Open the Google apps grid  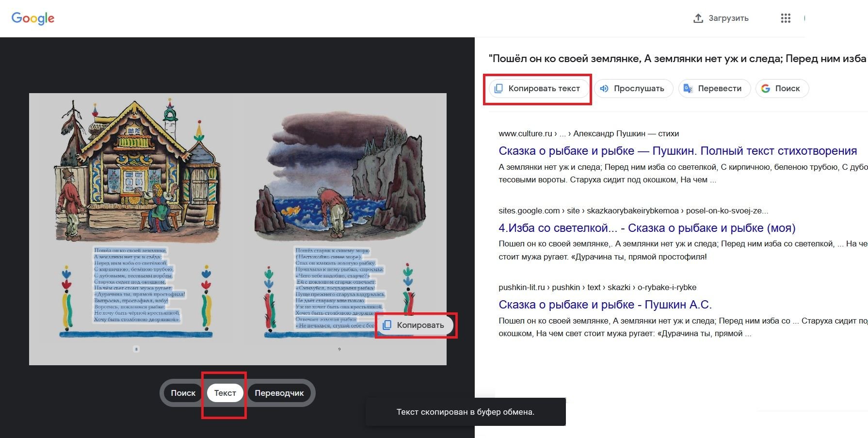click(x=786, y=18)
